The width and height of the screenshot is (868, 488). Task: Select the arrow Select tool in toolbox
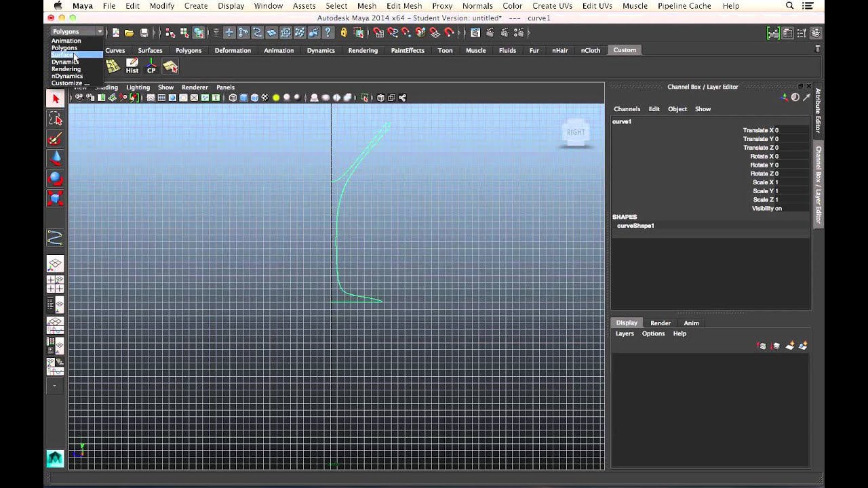(56, 99)
